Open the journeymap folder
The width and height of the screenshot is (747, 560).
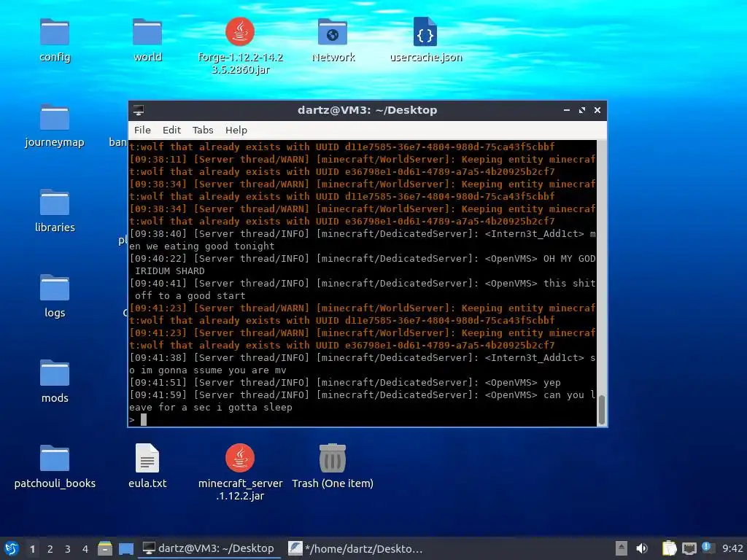54,117
